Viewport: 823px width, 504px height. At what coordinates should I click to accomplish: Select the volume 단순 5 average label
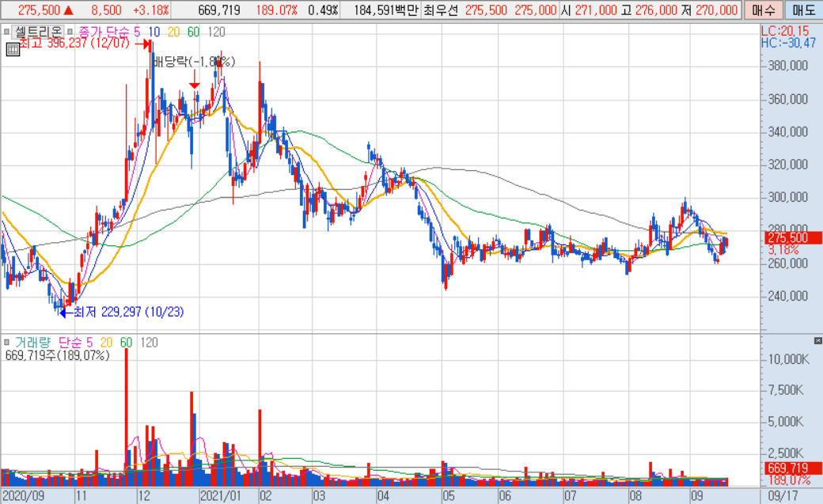click(x=76, y=343)
